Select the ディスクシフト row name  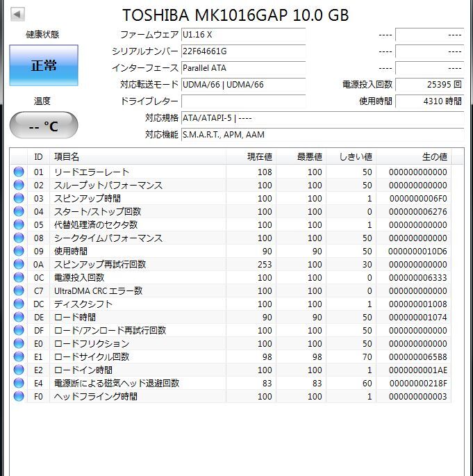83,304
